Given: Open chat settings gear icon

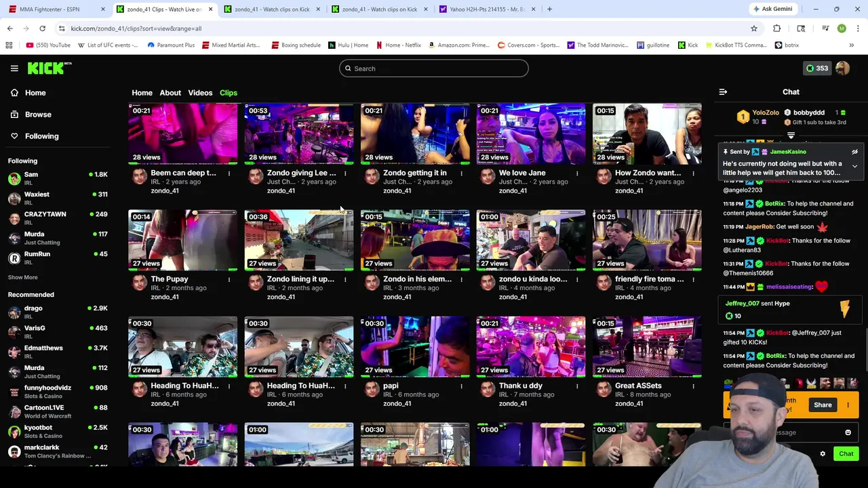Looking at the screenshot, I should pyautogui.click(x=823, y=454).
